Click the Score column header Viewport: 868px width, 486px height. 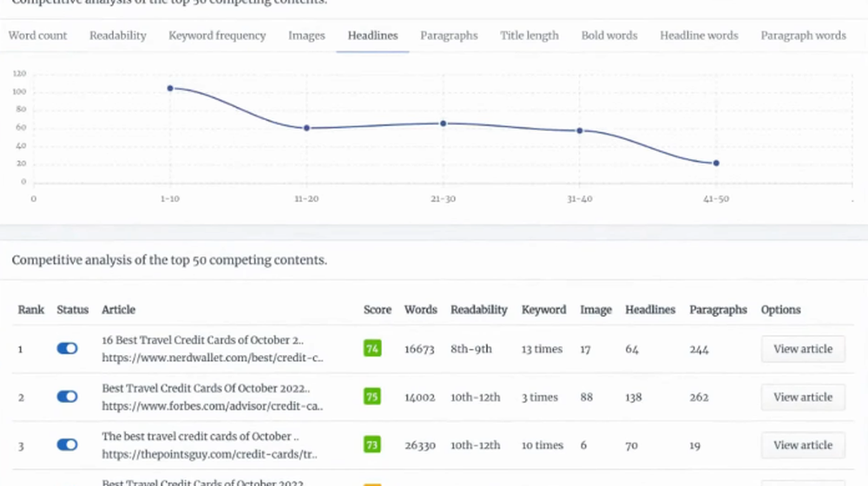[378, 310]
